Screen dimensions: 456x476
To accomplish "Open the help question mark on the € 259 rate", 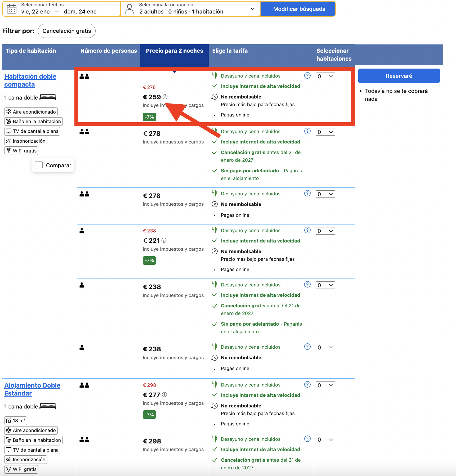I will point(307,76).
